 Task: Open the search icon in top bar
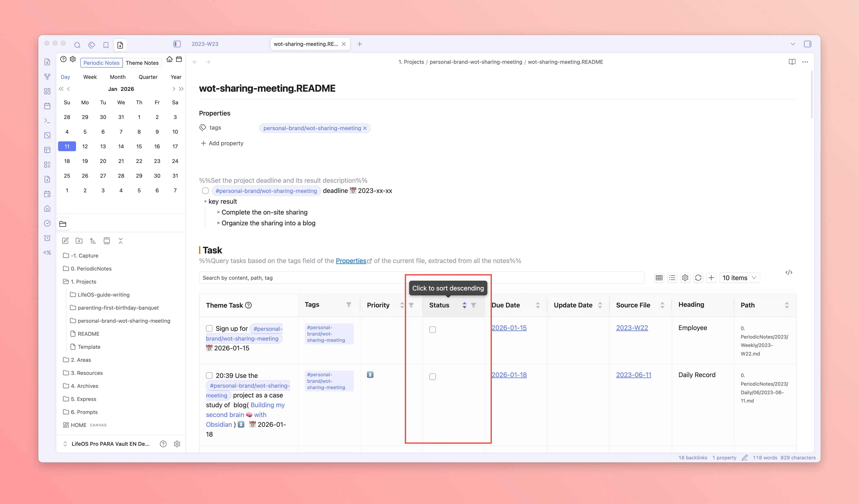[77, 45]
